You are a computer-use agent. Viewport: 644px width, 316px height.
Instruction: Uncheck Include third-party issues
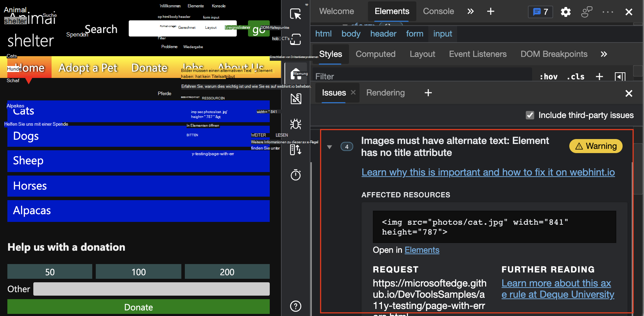(530, 115)
